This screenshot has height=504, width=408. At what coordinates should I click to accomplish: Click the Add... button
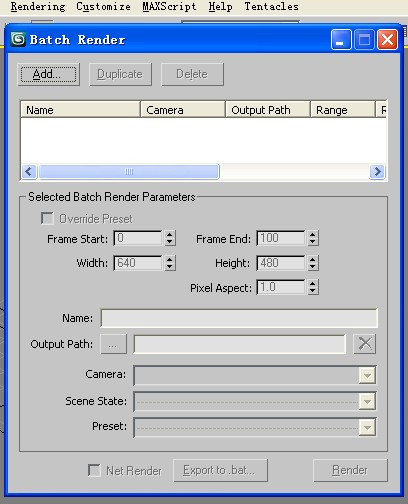tap(49, 74)
